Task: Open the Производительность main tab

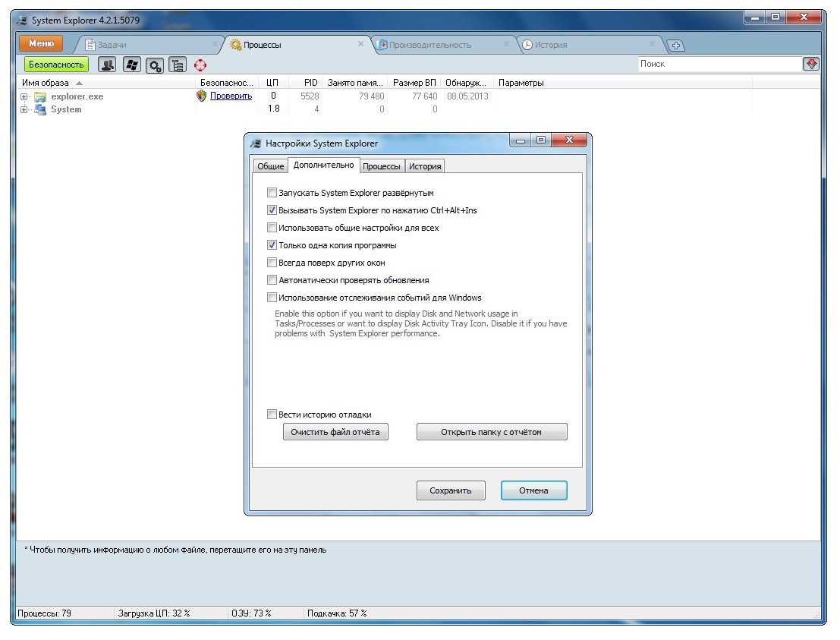Action: point(429,45)
